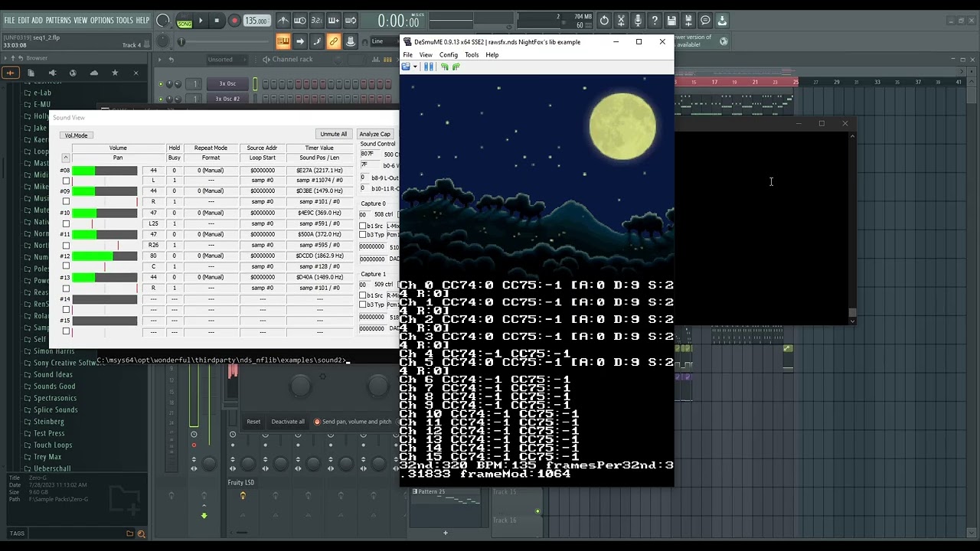Click the Analyze Cap button
The width and height of the screenshot is (980, 551).
coord(374,134)
